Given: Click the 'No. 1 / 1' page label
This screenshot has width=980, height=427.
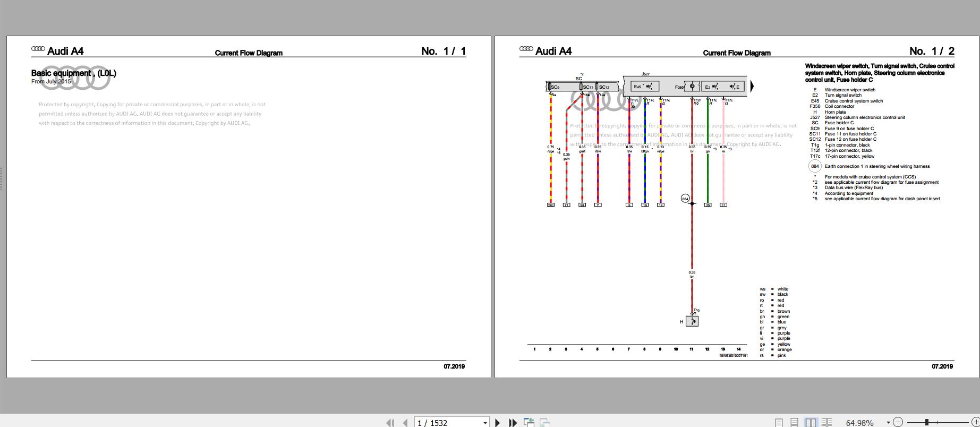Looking at the screenshot, I should (444, 51).
